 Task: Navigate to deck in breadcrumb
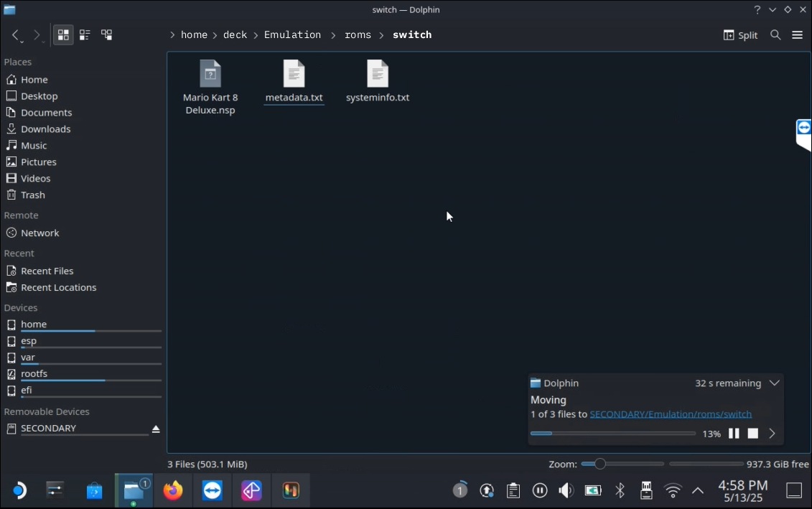235,34
